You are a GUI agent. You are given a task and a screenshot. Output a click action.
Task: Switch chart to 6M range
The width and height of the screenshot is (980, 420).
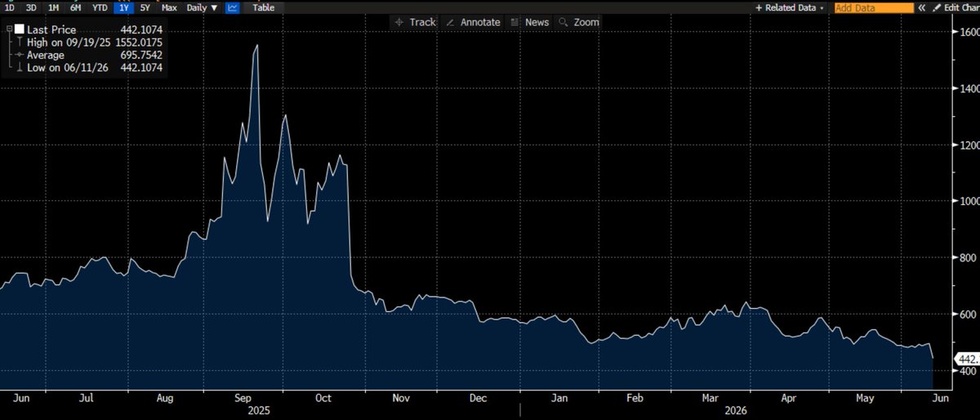coord(76,7)
